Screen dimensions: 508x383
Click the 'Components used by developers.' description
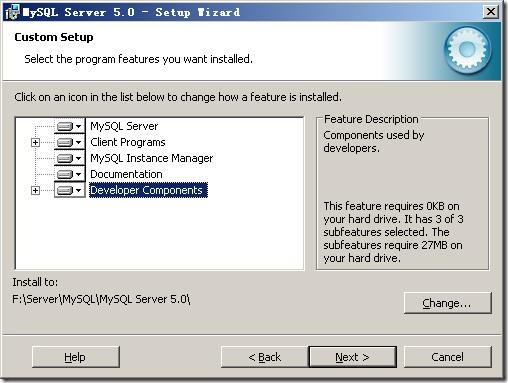[x=374, y=141]
